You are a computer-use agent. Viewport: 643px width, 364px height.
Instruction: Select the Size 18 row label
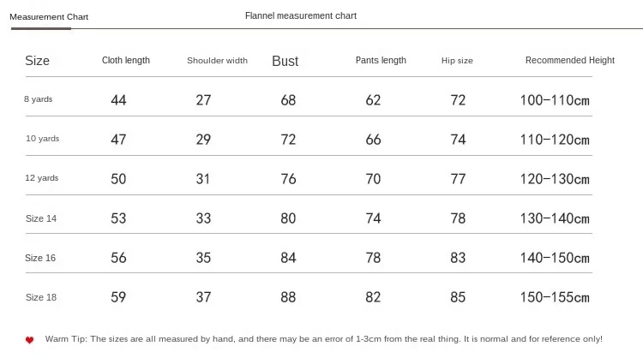[x=41, y=297]
